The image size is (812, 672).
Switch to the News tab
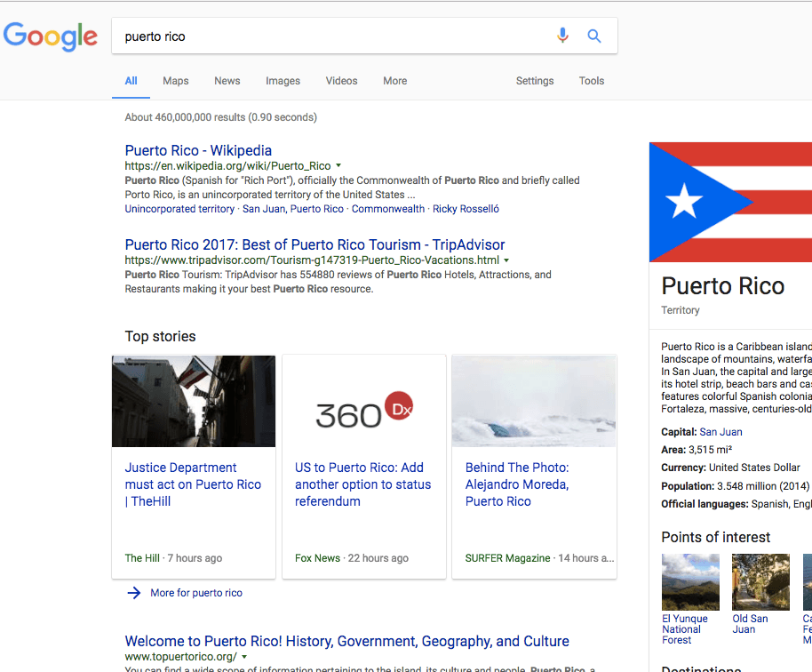227,81
